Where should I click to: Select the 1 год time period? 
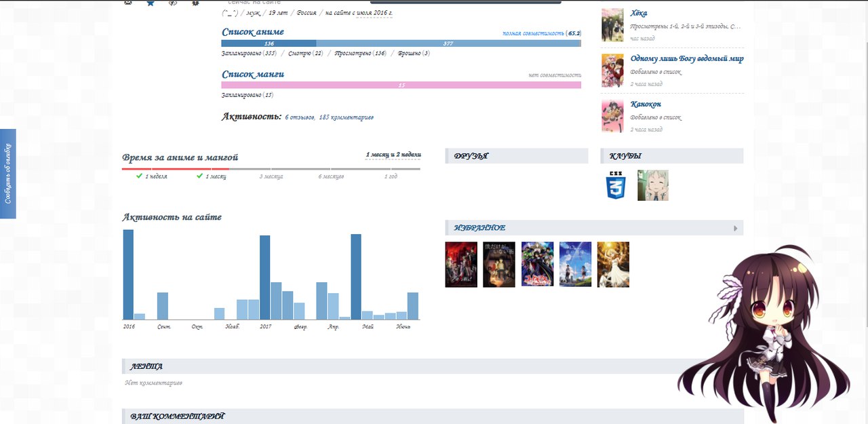pos(391,176)
